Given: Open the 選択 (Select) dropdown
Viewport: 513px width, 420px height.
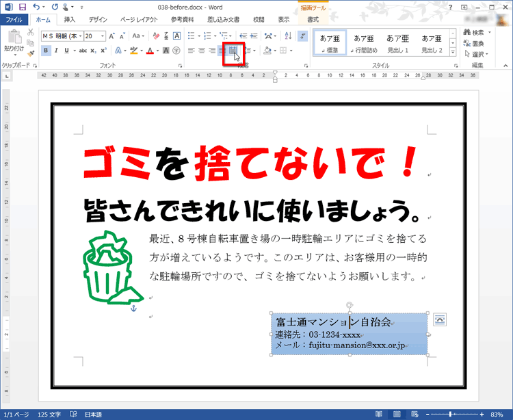Looking at the screenshot, I should 477,54.
